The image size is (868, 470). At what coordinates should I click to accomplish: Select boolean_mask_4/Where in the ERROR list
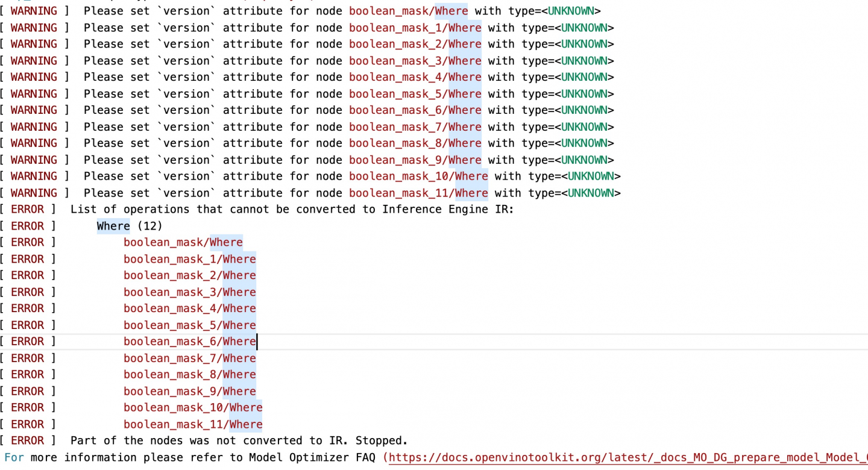pos(189,309)
